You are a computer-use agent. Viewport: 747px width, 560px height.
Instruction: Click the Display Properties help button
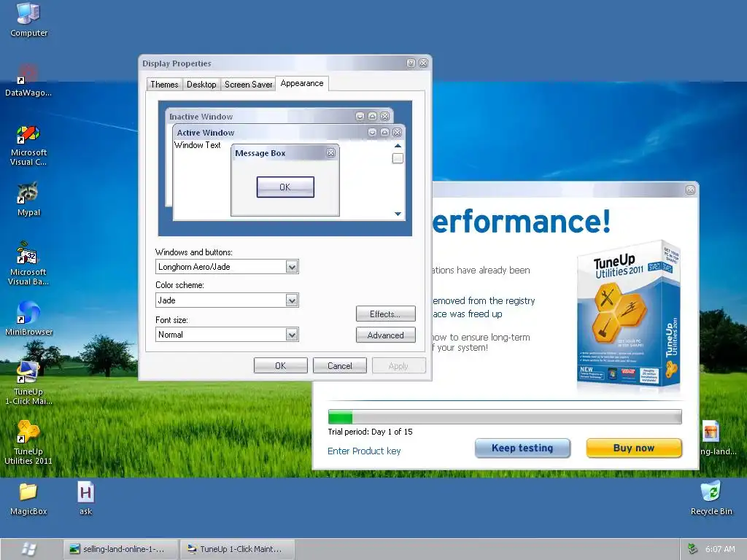(411, 63)
